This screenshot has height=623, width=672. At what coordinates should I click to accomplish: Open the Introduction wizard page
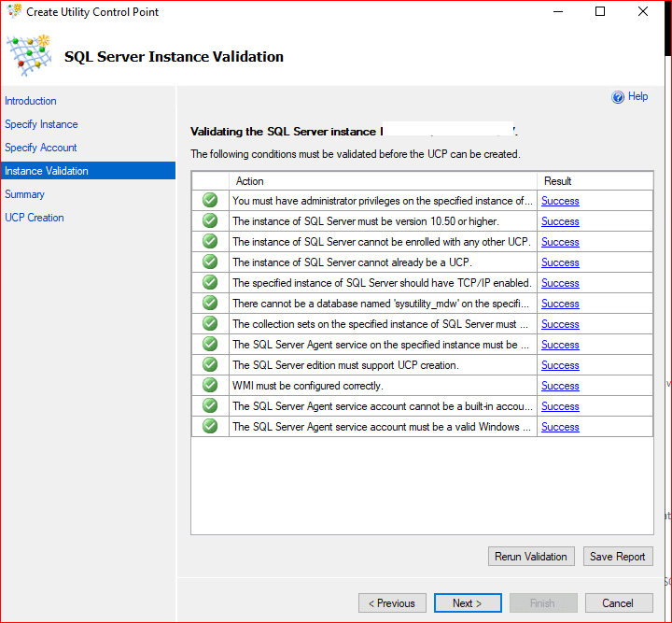click(x=31, y=101)
